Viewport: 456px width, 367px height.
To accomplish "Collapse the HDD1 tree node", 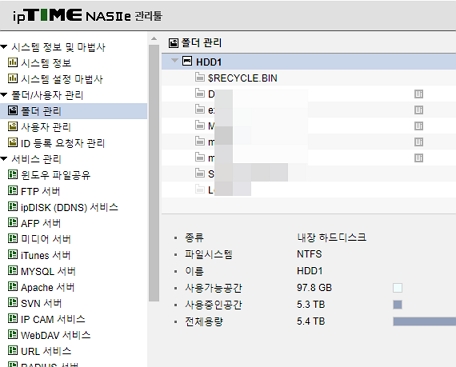I will pyautogui.click(x=174, y=61).
